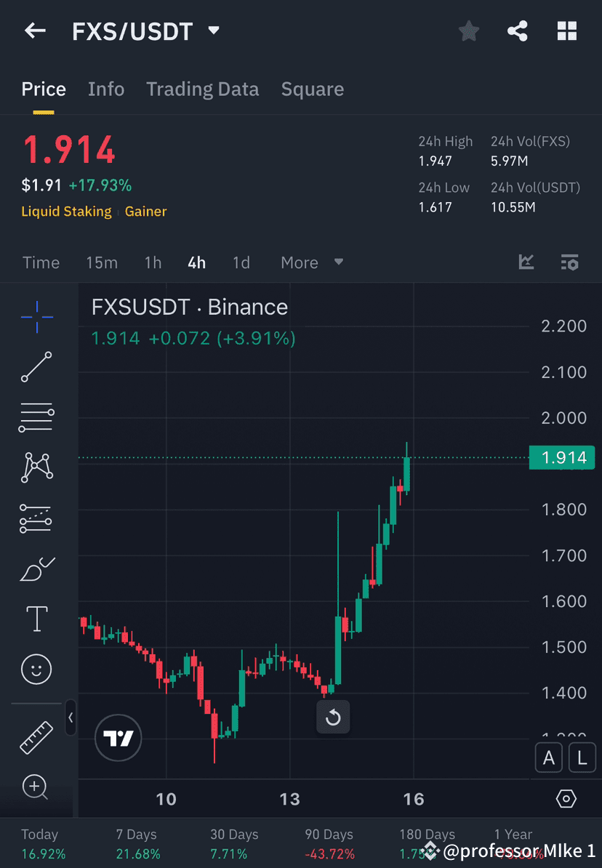Open the emoji sticker tool
This screenshot has height=868, width=602.
[x=36, y=670]
